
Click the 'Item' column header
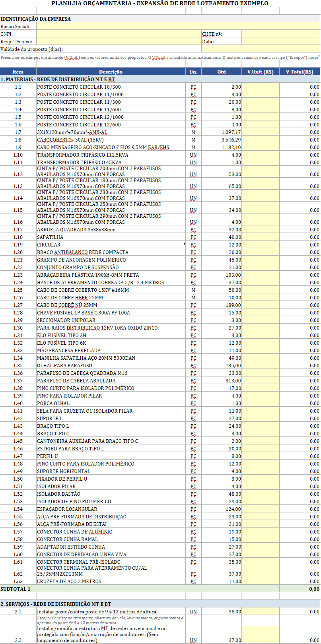[x=18, y=72]
